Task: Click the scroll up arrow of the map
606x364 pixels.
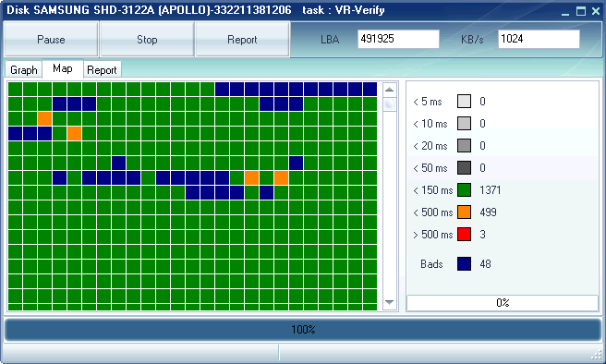Action: 390,90
